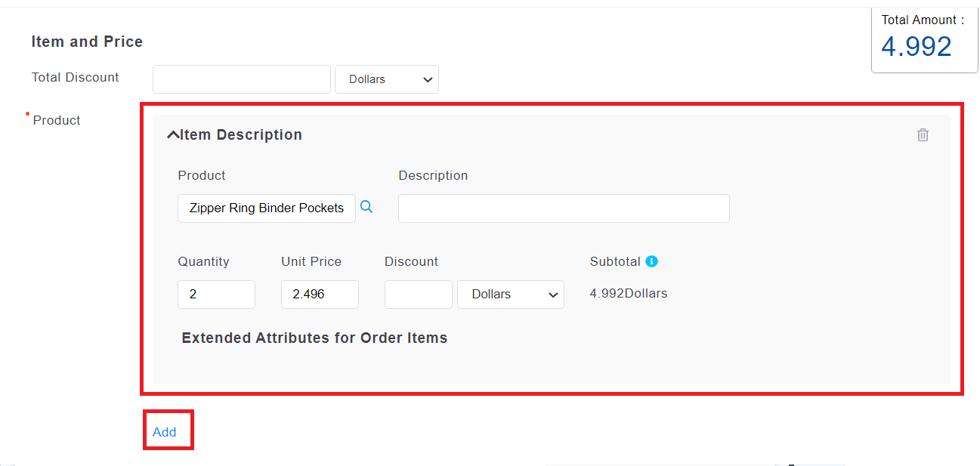Click the magnifier icon to search products
The height and width of the screenshot is (466, 980).
click(x=366, y=207)
